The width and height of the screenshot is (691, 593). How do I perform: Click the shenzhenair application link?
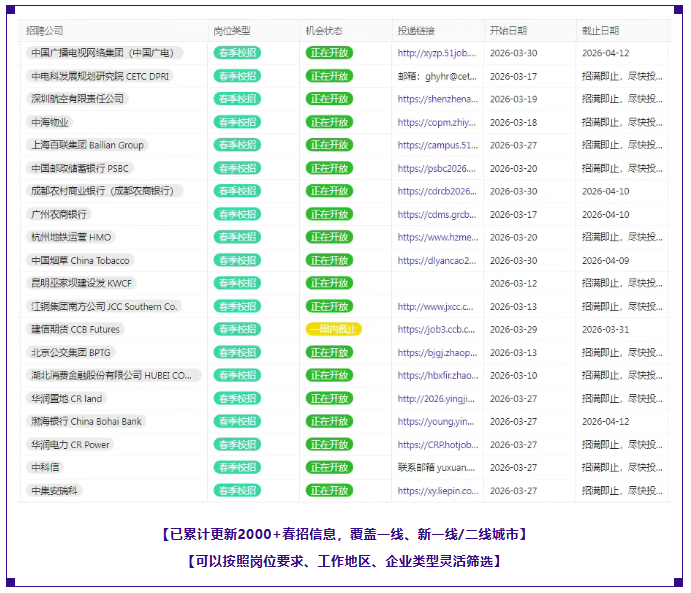tap(437, 99)
